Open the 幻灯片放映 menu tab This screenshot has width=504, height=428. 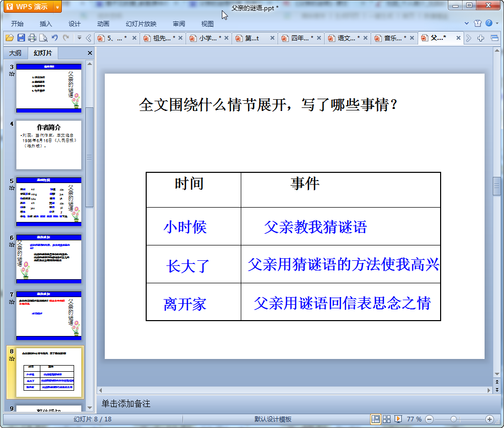click(141, 24)
